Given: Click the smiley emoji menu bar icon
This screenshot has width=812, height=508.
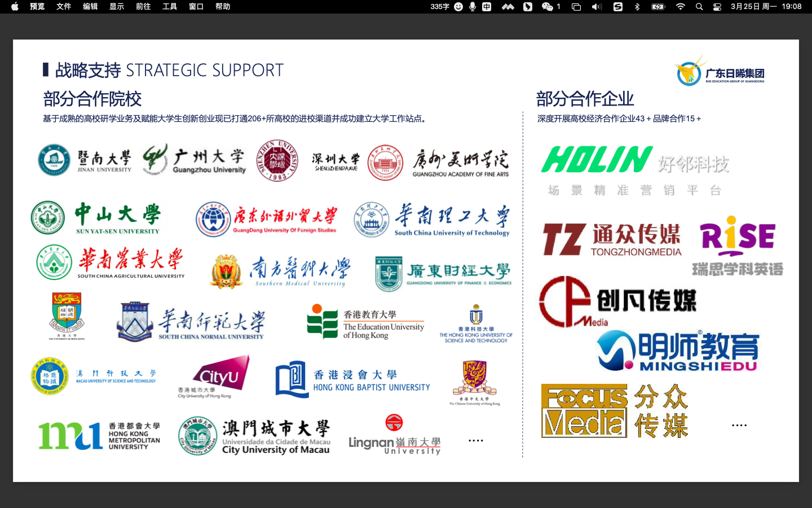Looking at the screenshot, I should click(458, 7).
